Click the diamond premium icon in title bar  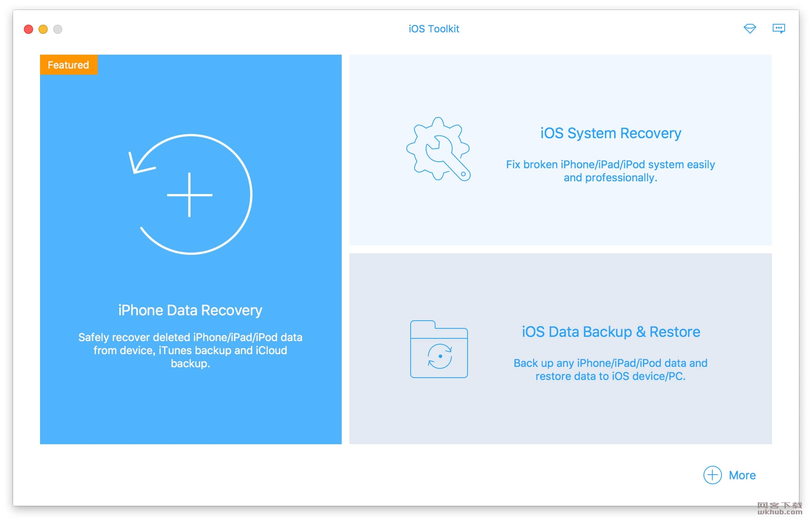(x=750, y=29)
